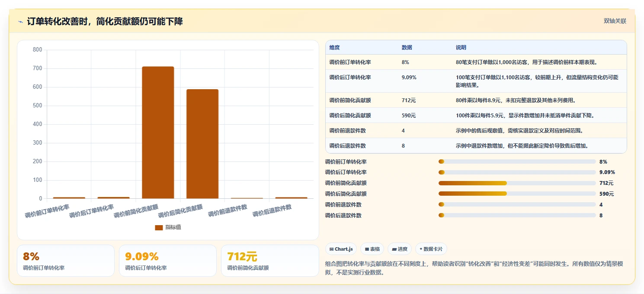Toggle the 指标值 legend color box
Image resolution: width=644 pixels, height=294 pixels.
(159, 227)
